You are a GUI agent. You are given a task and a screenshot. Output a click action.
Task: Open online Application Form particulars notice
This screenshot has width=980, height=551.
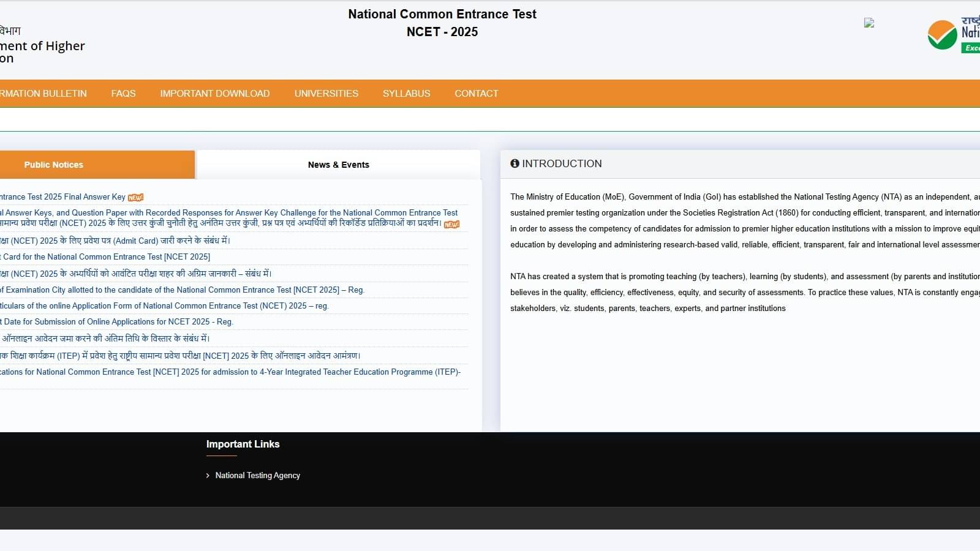164,306
